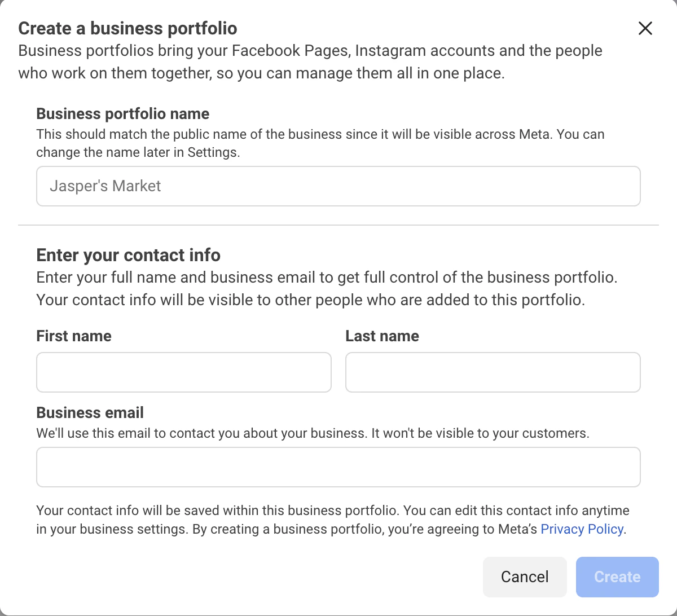Click the Last name label
The height and width of the screenshot is (616, 677).
coord(382,336)
